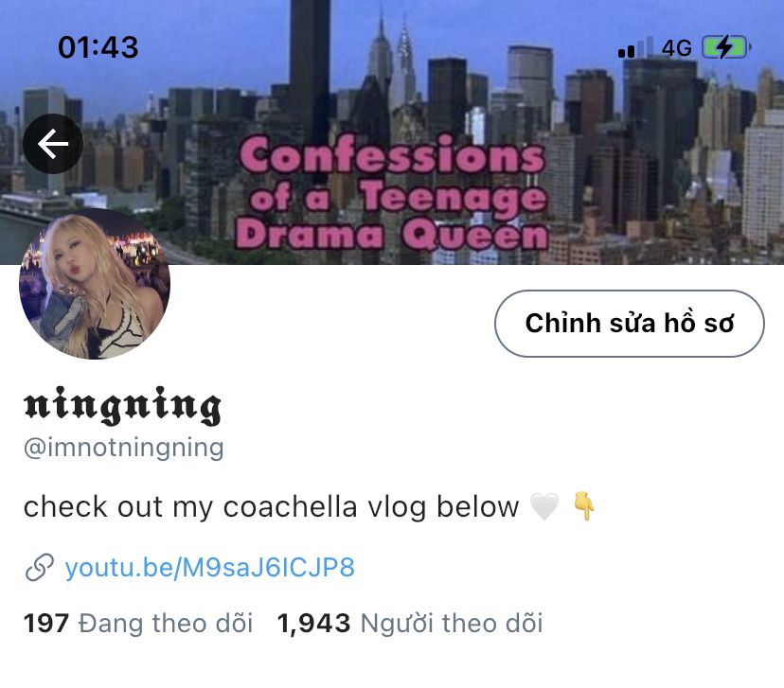The height and width of the screenshot is (688, 784).
Task: View the 197 Đang theo dõi list
Action: pos(138,624)
